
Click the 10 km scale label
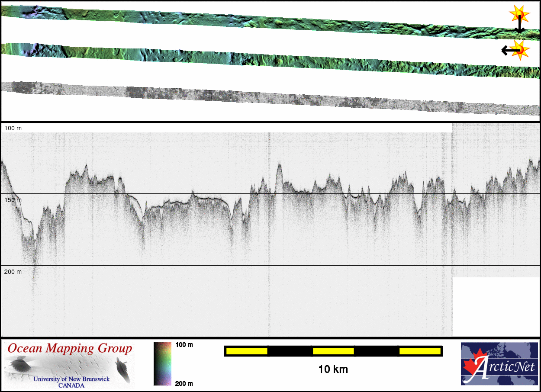coord(333,370)
